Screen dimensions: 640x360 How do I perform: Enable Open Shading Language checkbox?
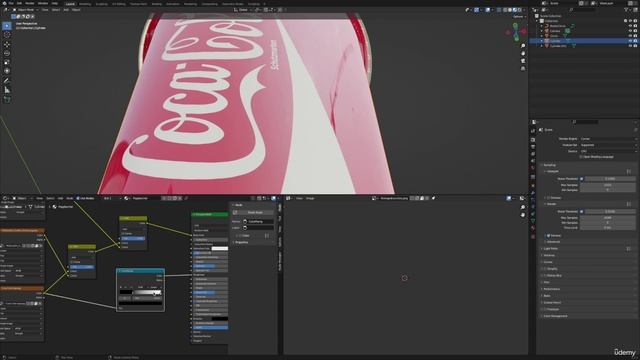tap(581, 157)
